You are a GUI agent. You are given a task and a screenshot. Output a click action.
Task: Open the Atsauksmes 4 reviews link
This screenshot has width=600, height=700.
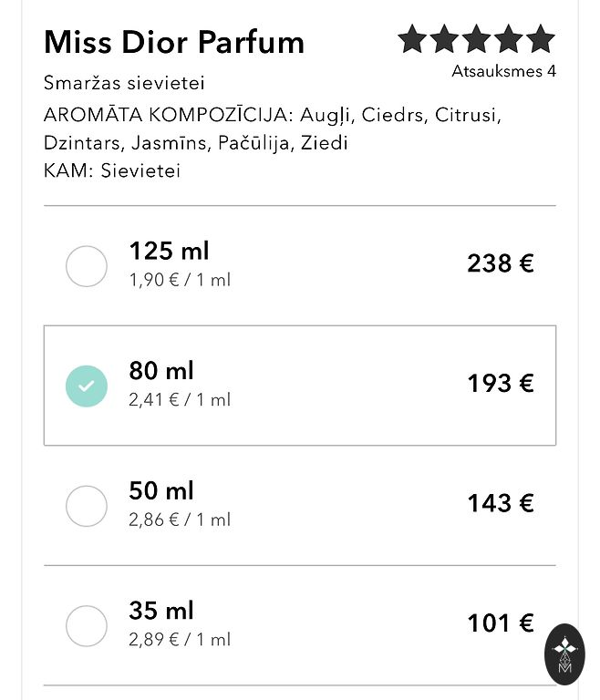503,71
